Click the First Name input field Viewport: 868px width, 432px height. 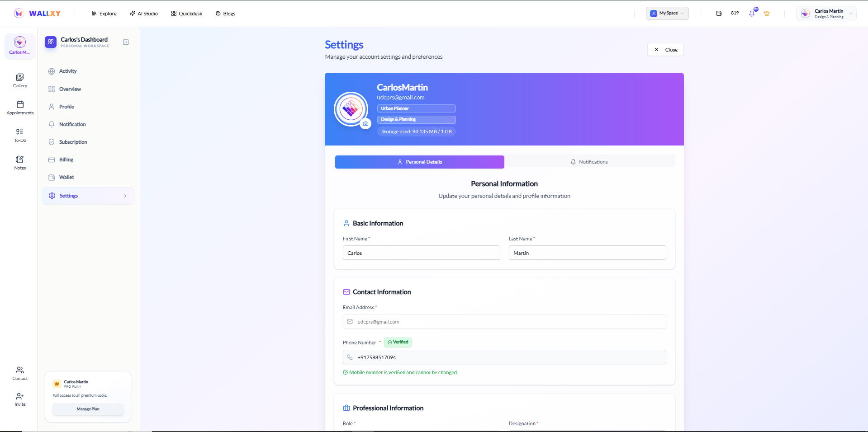(x=421, y=253)
